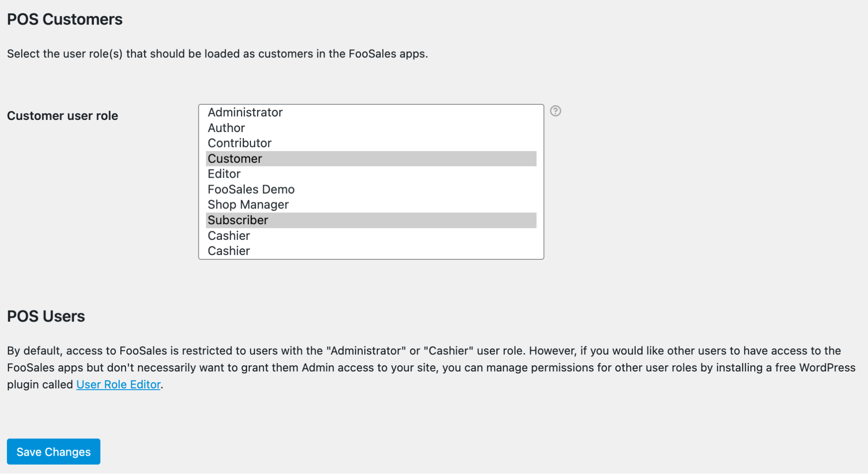Click the quoted "Cashier" word in the paragraph
The width and height of the screenshot is (868, 474).
(448, 351)
